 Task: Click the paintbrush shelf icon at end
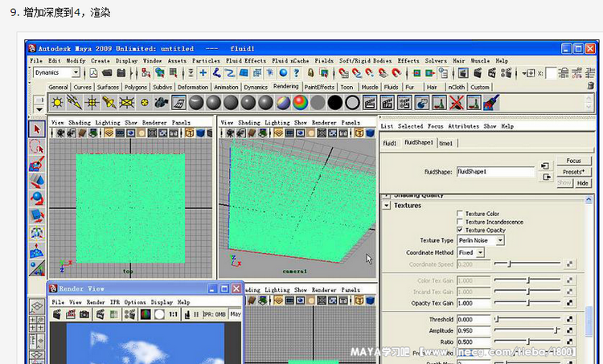(491, 103)
